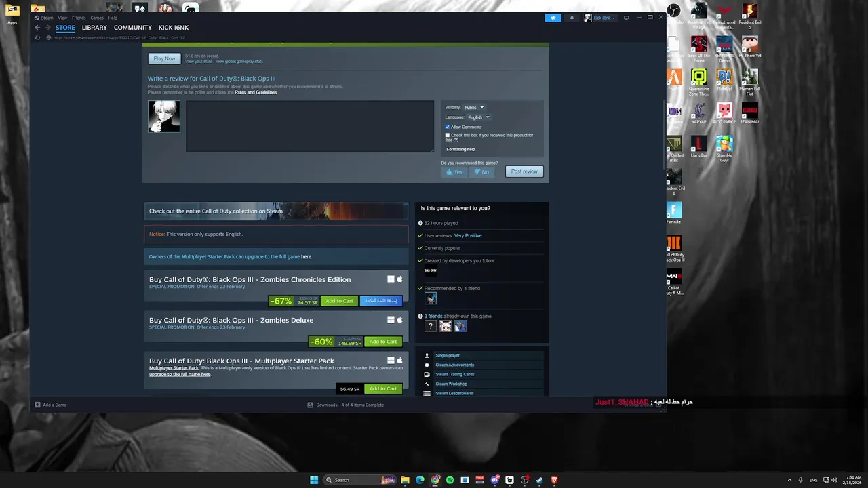Switch to the LIBRARY tab
The width and height of the screenshot is (868, 488).
[x=94, y=28]
